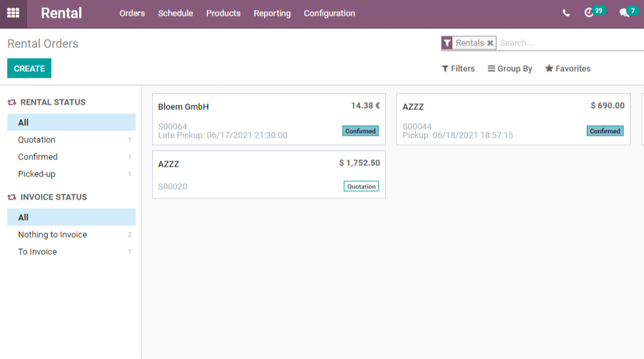This screenshot has height=359, width=644.
Task: Open the Group By dropdown
Action: point(510,69)
